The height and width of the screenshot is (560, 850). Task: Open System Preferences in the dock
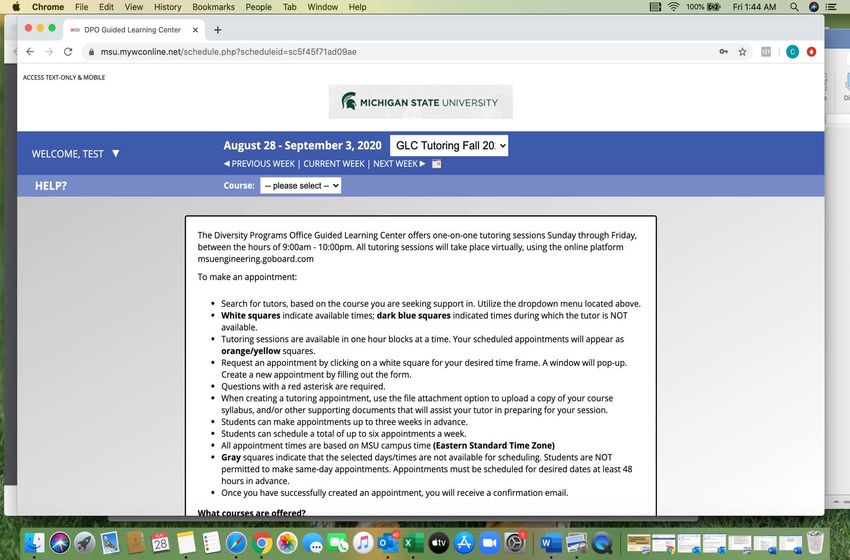tap(515, 542)
